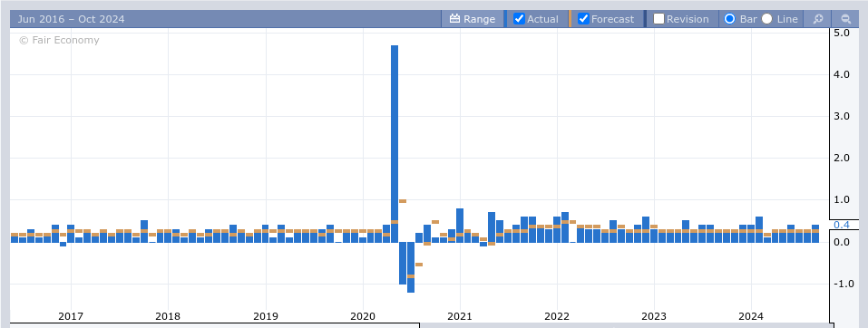Click the 4.0 axis value
Image resolution: width=868 pixels, height=328 pixels.
point(842,74)
